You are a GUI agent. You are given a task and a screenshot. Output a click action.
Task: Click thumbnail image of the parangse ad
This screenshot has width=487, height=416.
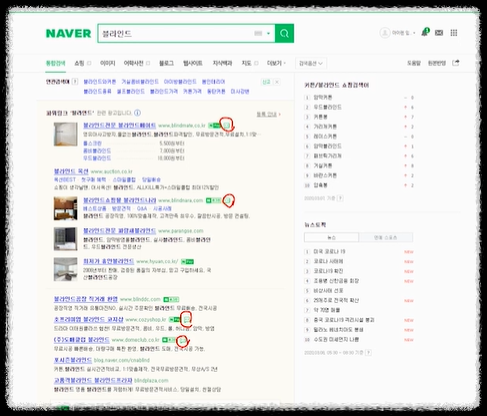(x=66, y=239)
